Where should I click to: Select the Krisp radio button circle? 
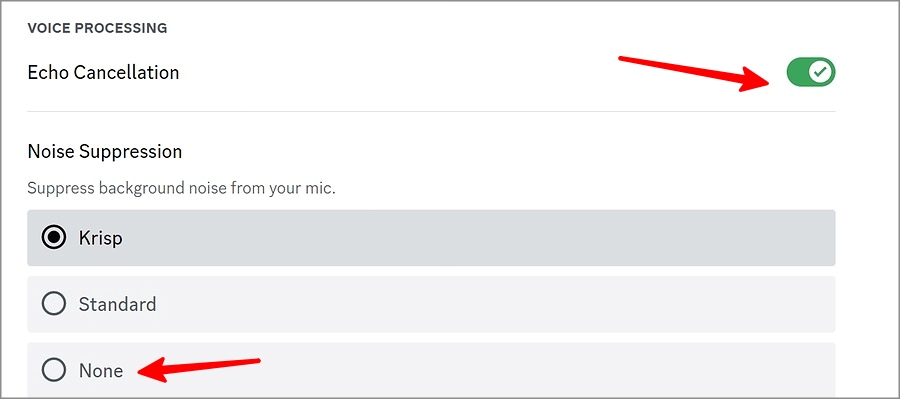(x=54, y=238)
